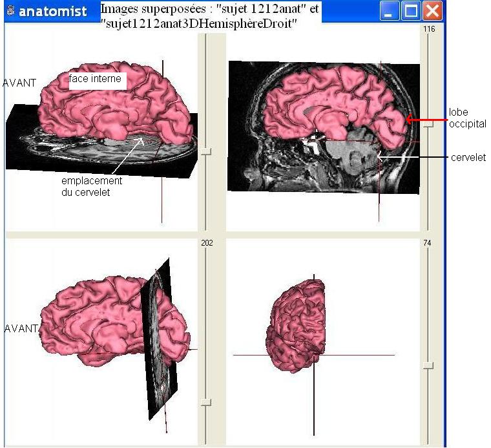Click the red arrow pointing to occipital lobe
Screen dimensions: 491x448
[x=426, y=119]
